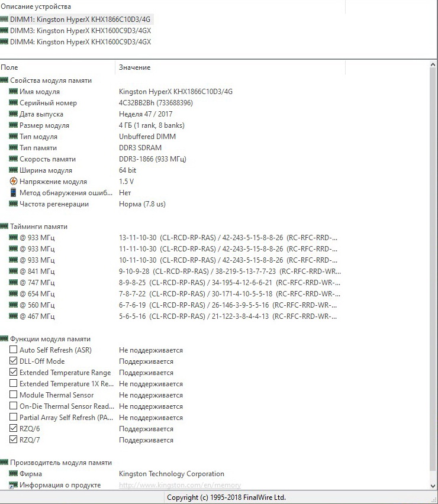Click the icon of the 841 МГц timing row
Image resolution: width=438 pixels, height=504 pixels.
coord(13,271)
